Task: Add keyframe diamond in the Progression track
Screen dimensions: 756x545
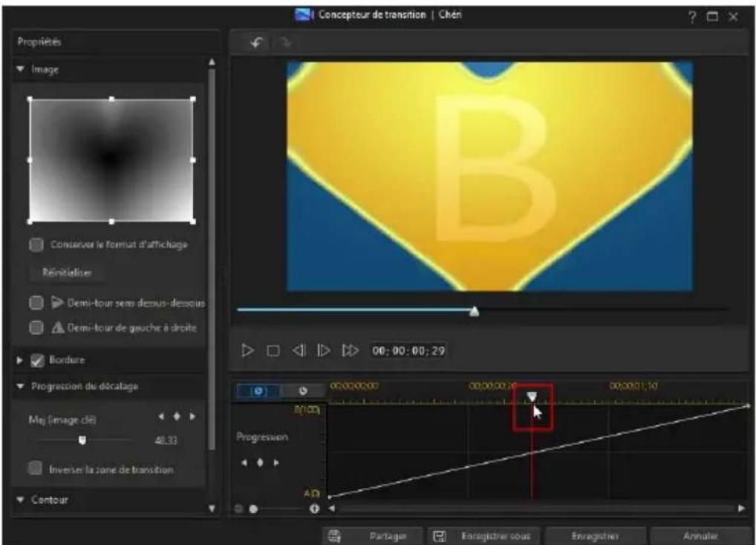Action: [x=260, y=461]
